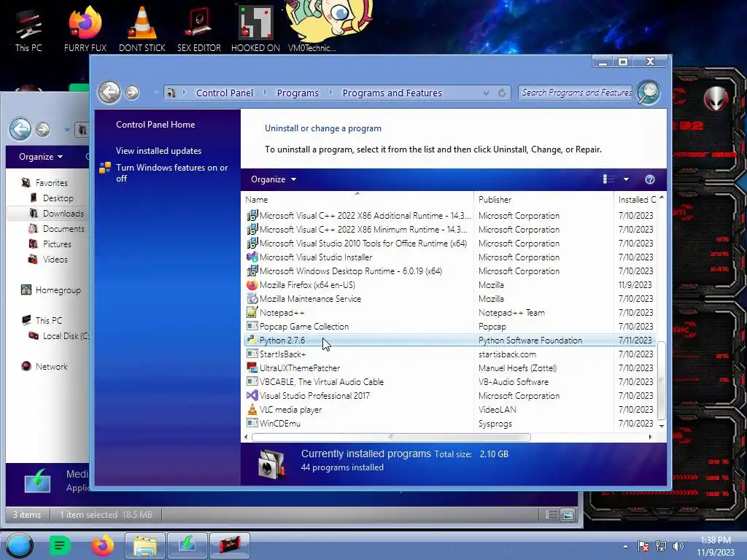Open File Explorer taskbar button
747x560 pixels.
[x=145, y=545]
